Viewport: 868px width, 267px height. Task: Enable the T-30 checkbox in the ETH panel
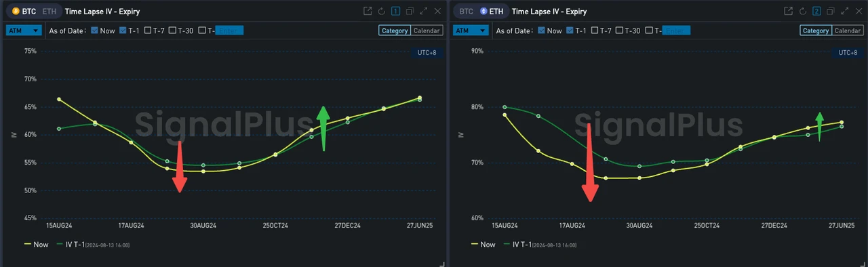coord(619,30)
